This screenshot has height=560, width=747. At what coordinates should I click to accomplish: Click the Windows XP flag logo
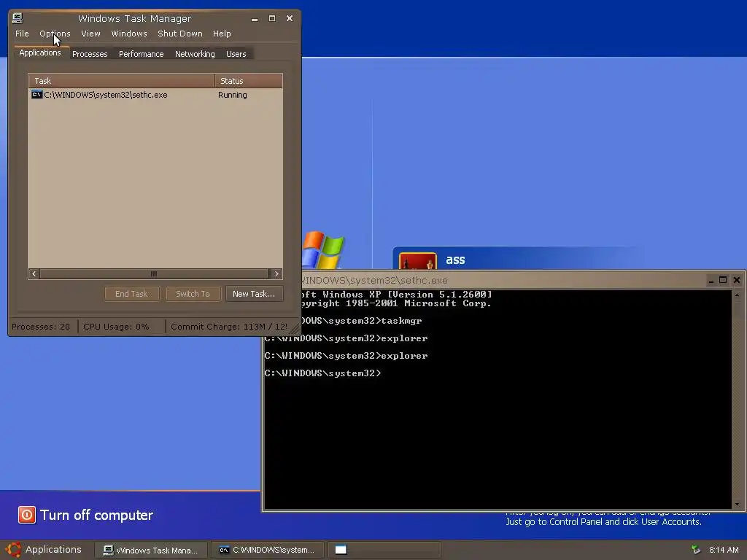pyautogui.click(x=323, y=250)
